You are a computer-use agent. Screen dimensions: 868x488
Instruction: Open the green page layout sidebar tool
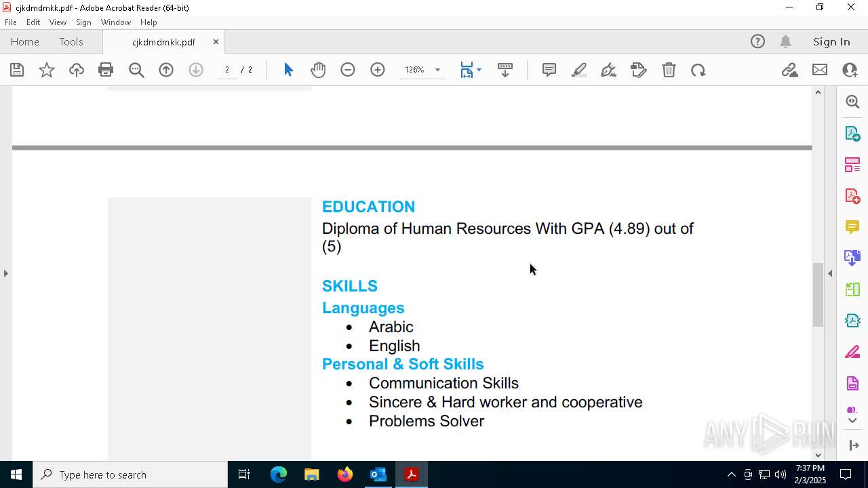(x=852, y=289)
